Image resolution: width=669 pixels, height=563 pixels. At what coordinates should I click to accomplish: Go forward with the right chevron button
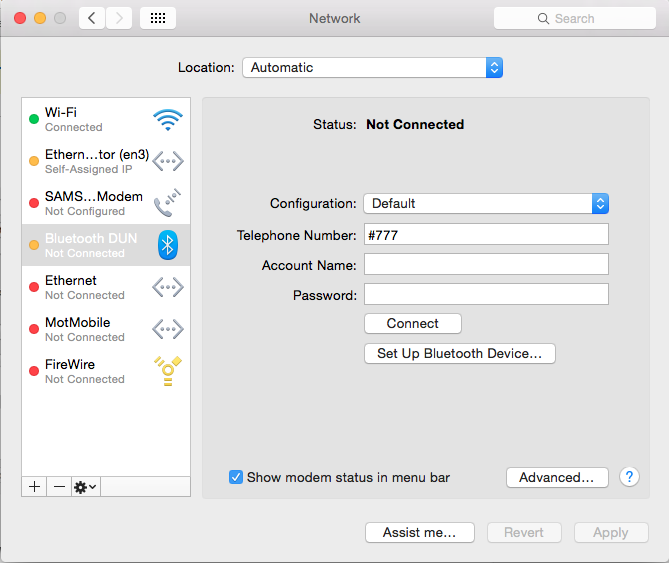pos(119,18)
